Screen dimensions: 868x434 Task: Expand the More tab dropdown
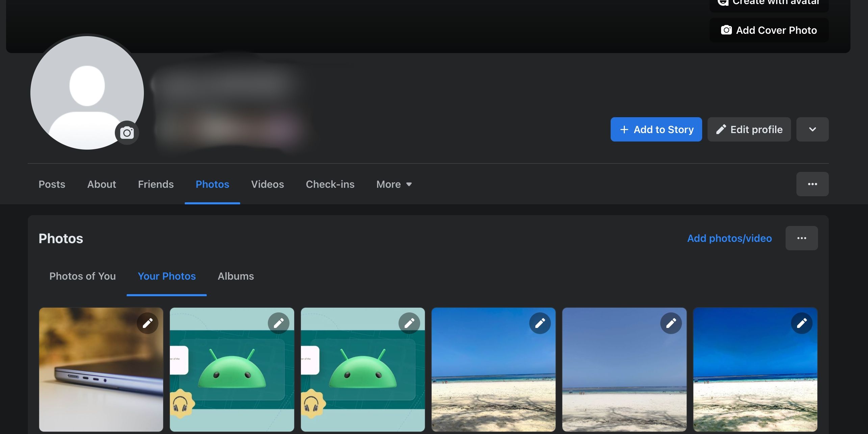click(x=394, y=184)
